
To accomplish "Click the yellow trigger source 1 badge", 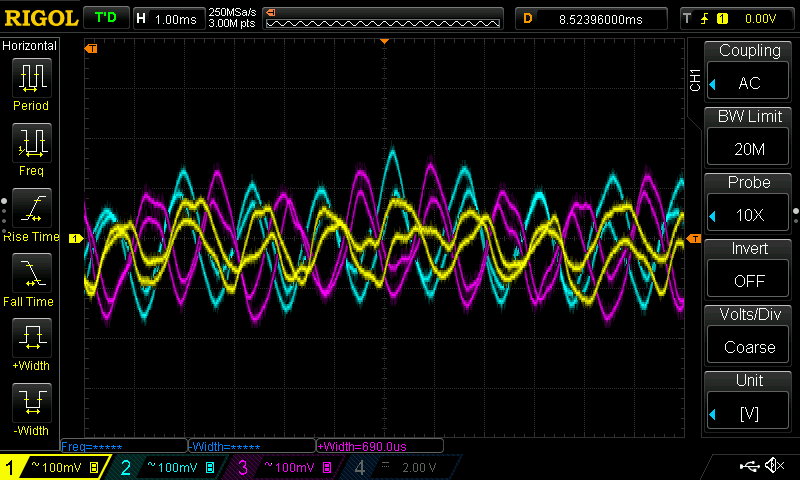I will coord(722,19).
